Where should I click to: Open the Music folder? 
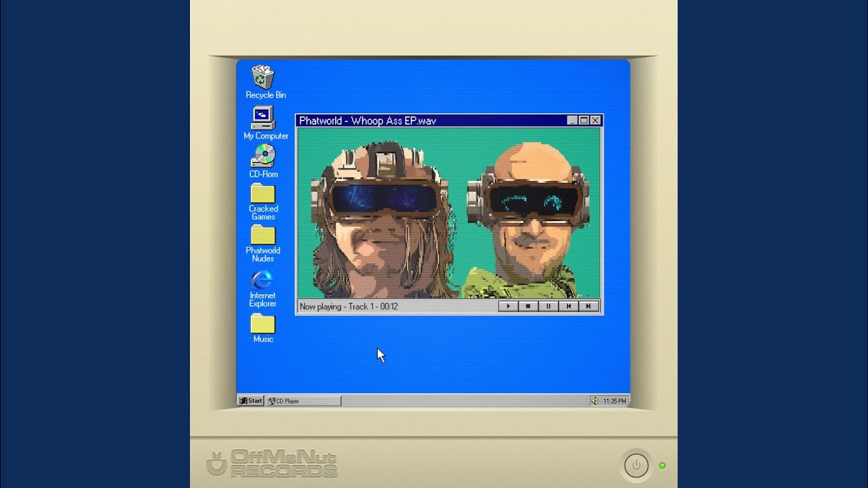click(263, 329)
